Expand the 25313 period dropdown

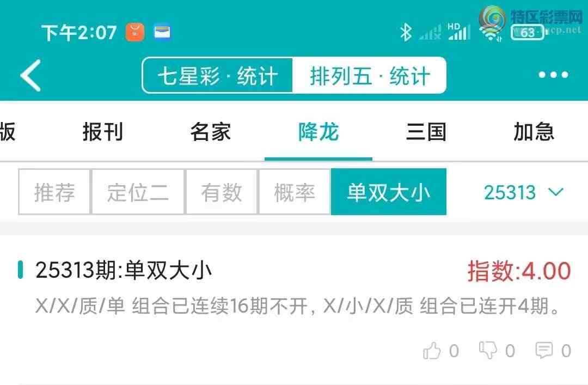click(x=524, y=193)
